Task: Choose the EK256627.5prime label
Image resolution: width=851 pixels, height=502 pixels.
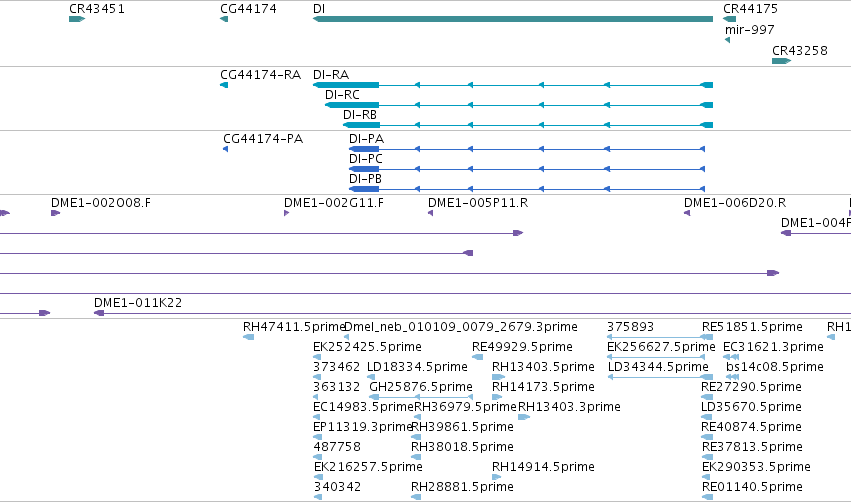Action: pyautogui.click(x=661, y=347)
